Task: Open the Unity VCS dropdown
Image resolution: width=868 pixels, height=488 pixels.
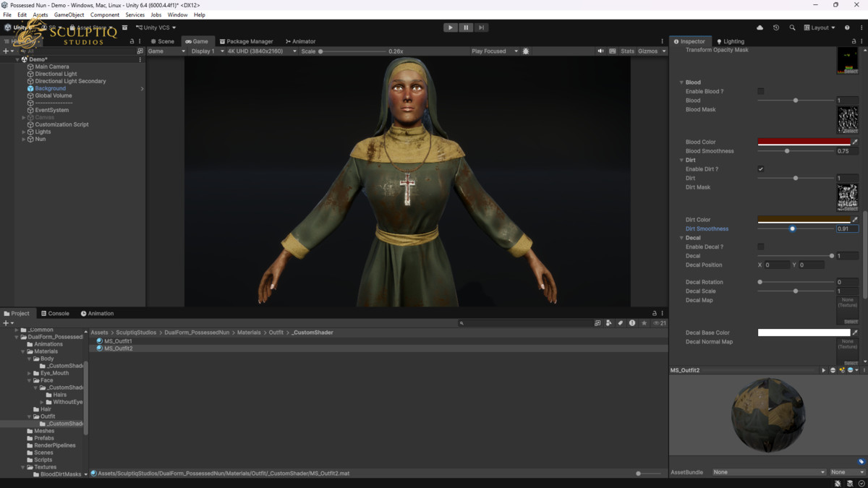Action: tap(156, 27)
